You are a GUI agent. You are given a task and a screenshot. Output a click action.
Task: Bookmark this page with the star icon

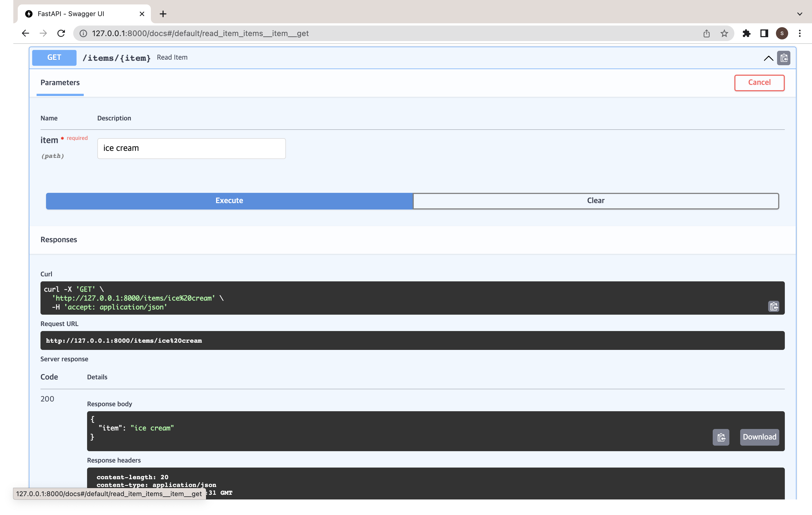click(724, 33)
